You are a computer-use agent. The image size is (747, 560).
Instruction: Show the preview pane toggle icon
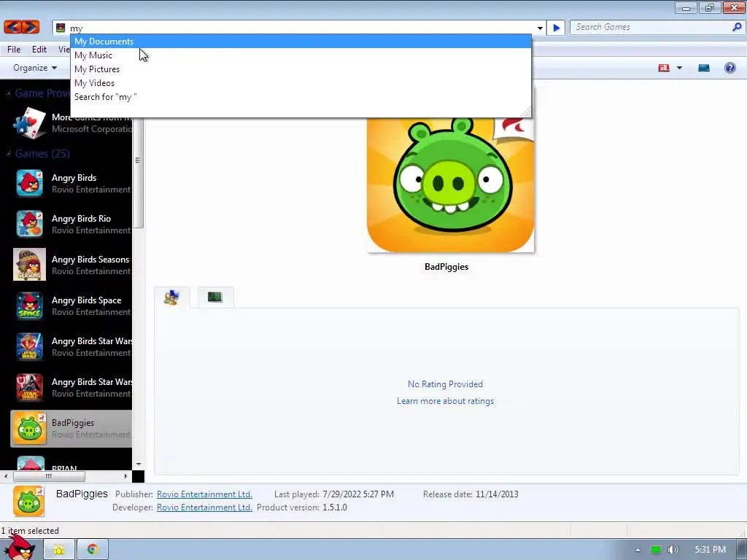point(704,68)
